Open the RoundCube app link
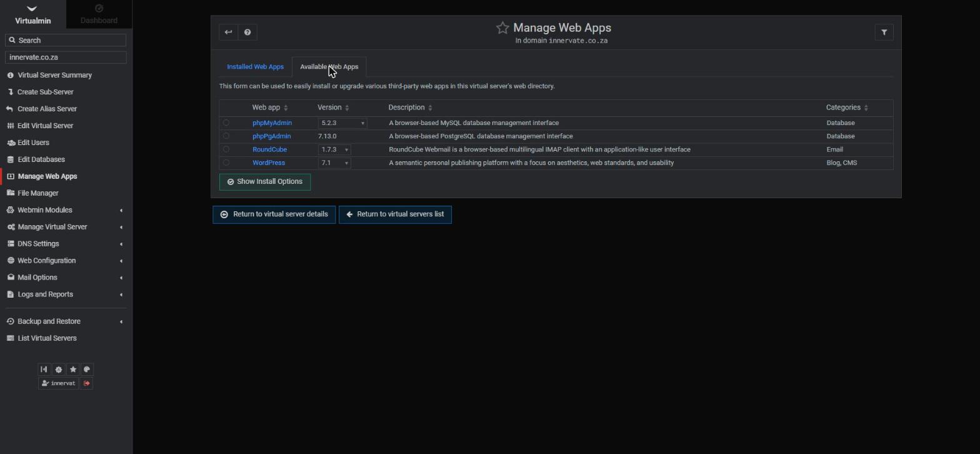 click(270, 149)
